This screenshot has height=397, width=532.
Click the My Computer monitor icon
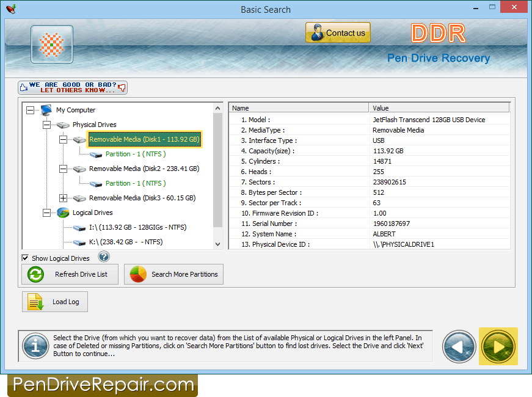click(46, 110)
